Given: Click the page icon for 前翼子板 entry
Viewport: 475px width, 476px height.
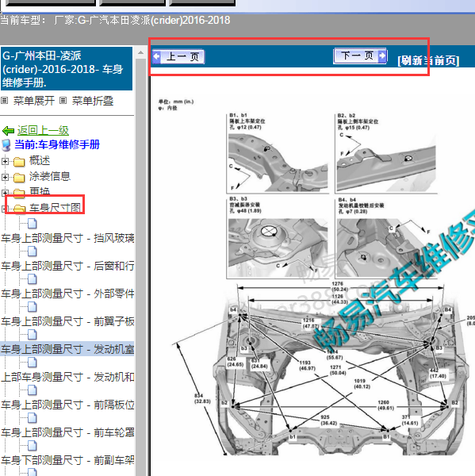Looking at the screenshot, I should pos(33,307).
